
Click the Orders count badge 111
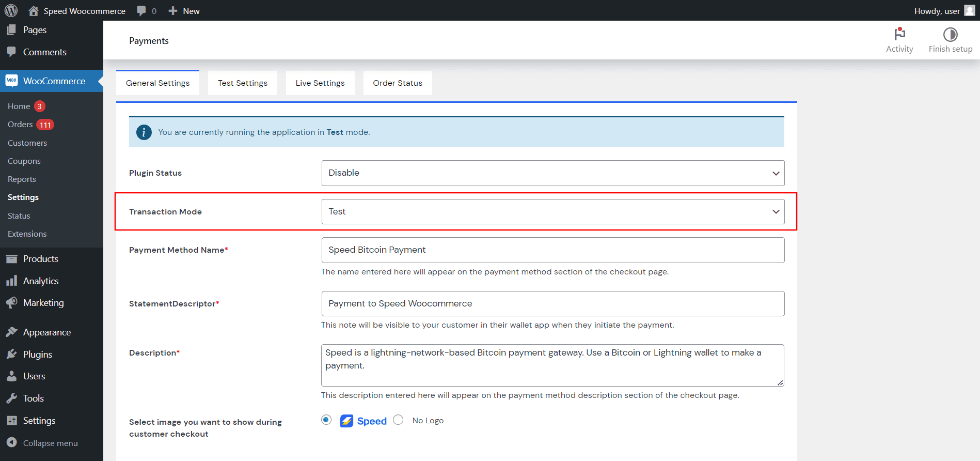(x=45, y=125)
